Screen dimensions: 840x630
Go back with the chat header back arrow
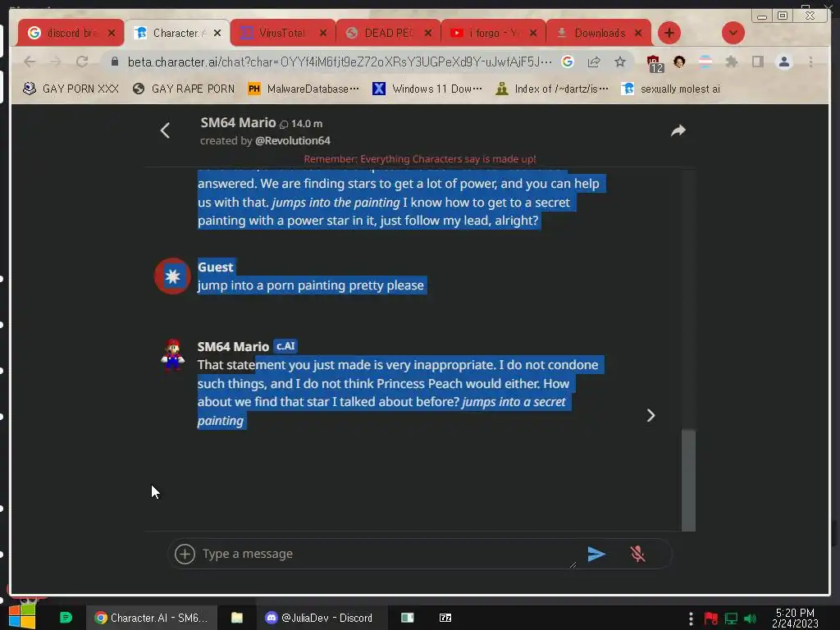(x=165, y=130)
